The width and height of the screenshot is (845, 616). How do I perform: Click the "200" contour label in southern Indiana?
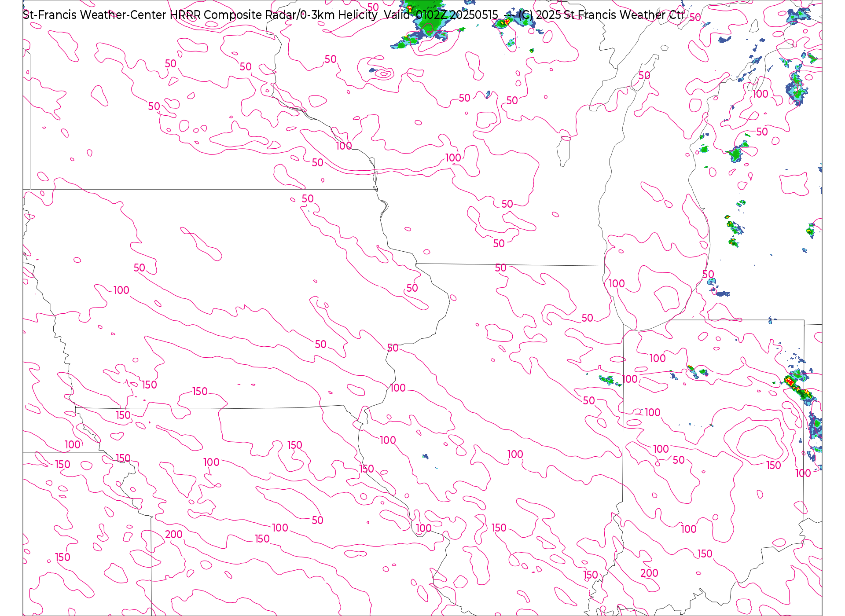click(649, 573)
